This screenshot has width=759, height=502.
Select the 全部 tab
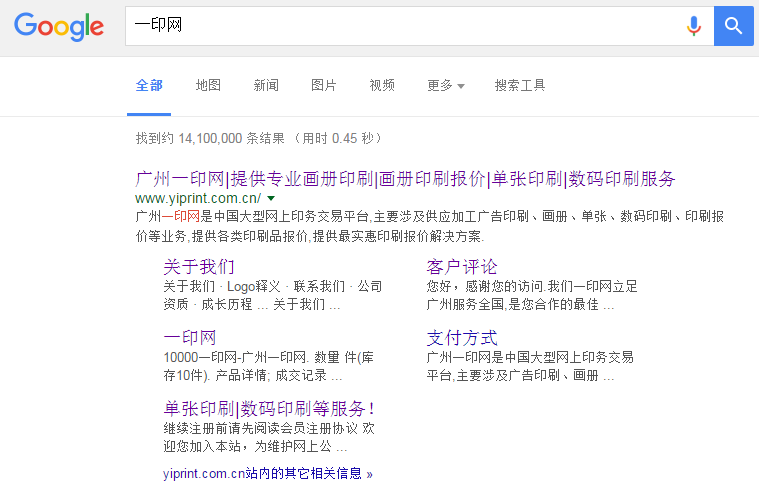[x=149, y=86]
